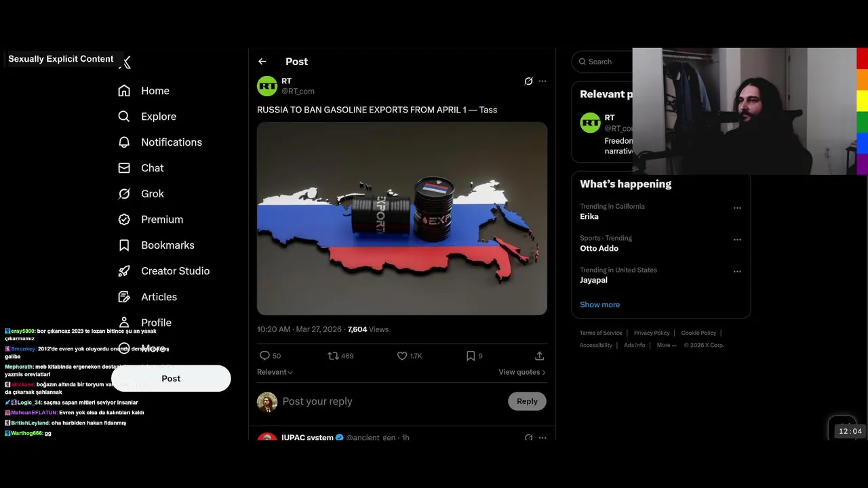
Task: Open more options for Erika trend
Action: coord(737,208)
